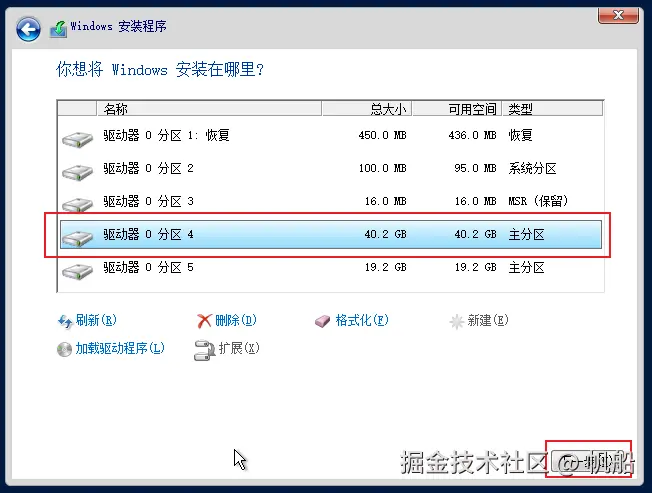The height and width of the screenshot is (493, 652).
Task: Sort by 可用空间 column header
Action: tap(457, 108)
